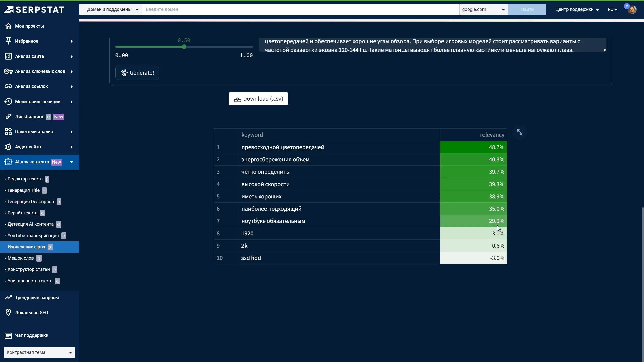Open Support Chat message icon

8,336
